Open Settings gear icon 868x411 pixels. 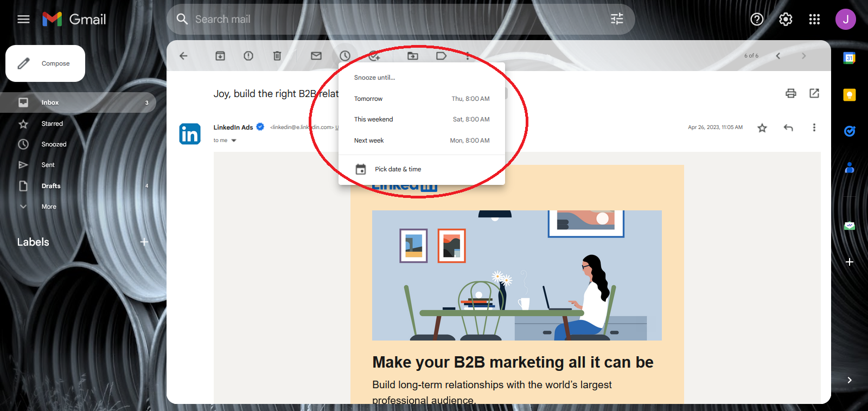click(x=786, y=20)
